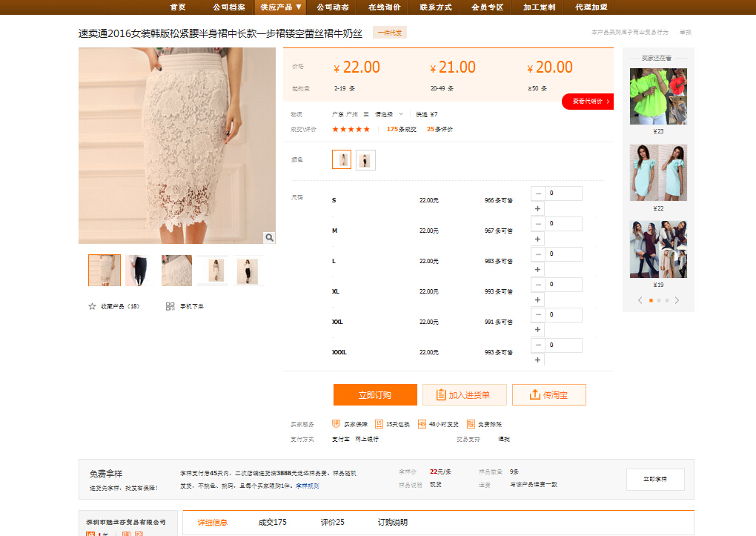Click the orange 立即订购 button

(375, 394)
